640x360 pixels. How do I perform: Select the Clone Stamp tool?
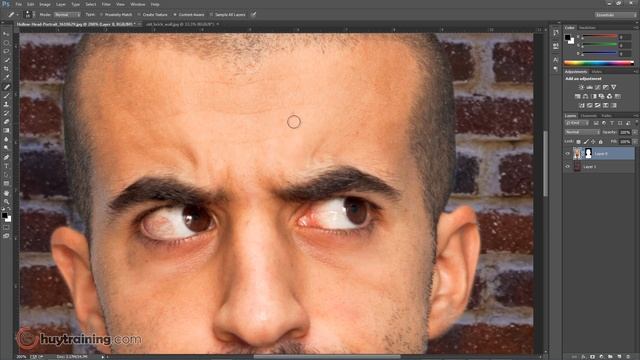(x=7, y=104)
